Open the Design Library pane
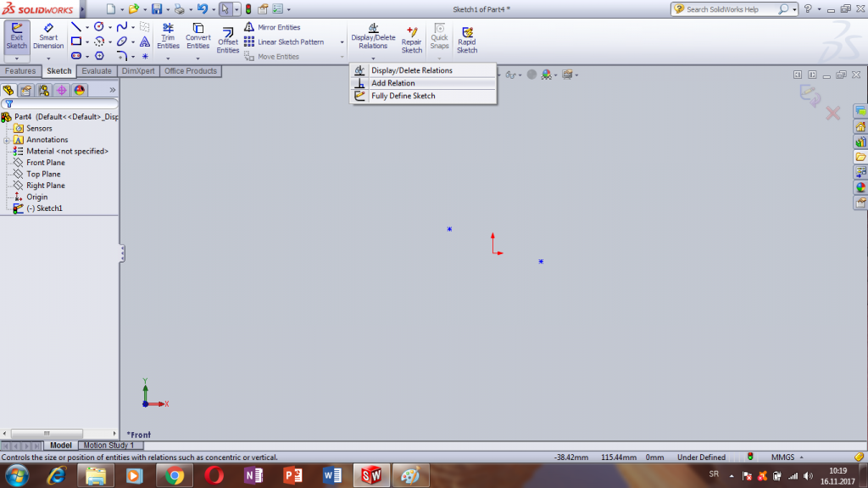Screen dimensions: 868x488 pos(860,142)
